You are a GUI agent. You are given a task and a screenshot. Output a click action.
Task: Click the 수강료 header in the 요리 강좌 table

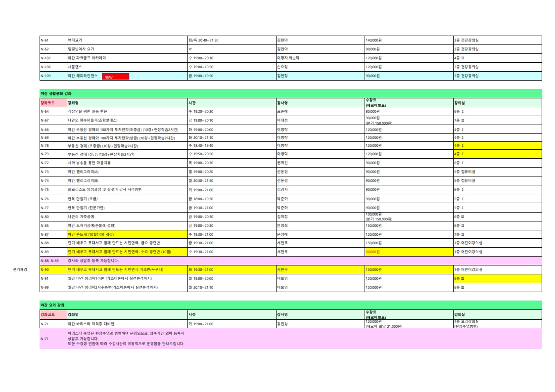pos(409,314)
